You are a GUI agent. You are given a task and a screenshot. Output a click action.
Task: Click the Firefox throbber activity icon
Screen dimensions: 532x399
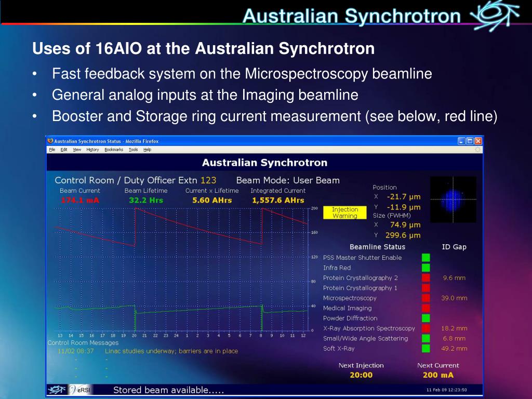(x=477, y=150)
